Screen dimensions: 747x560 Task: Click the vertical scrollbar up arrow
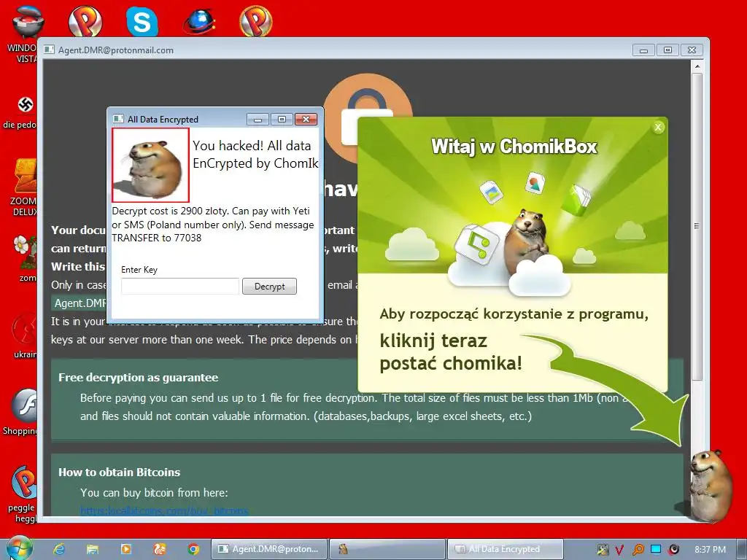[x=697, y=66]
